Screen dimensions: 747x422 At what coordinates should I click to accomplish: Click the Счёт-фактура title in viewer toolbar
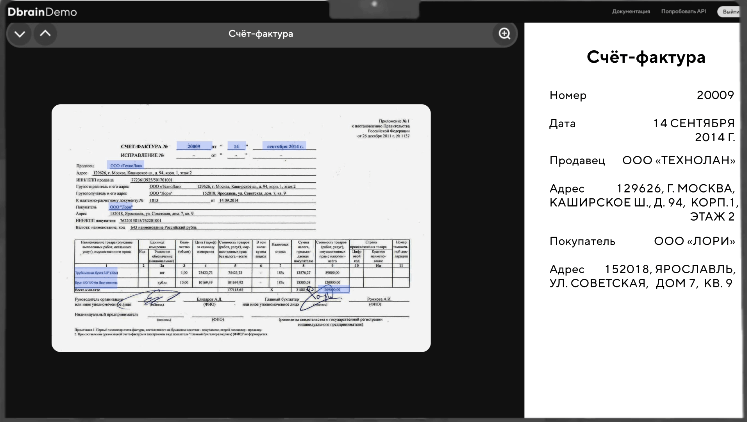point(261,34)
